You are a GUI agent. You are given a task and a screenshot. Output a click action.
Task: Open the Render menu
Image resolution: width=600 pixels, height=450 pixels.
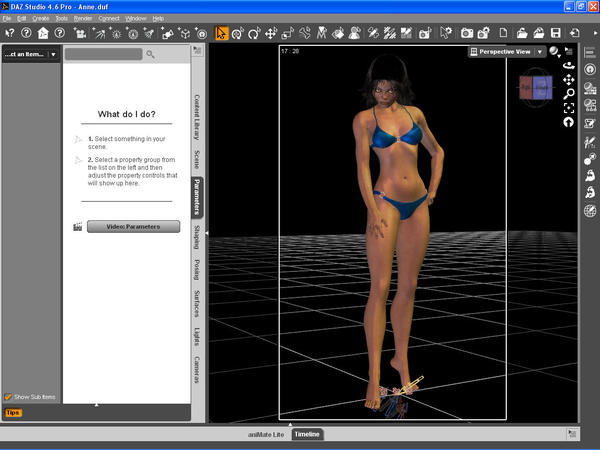(x=82, y=18)
